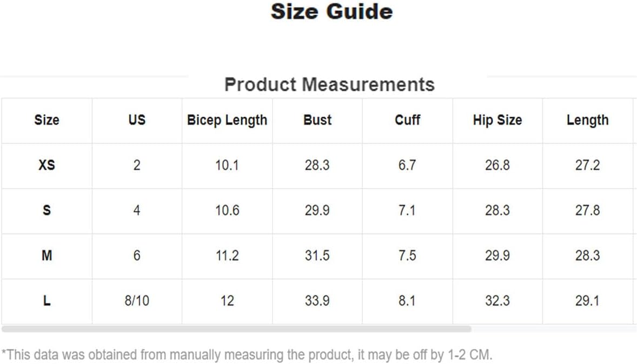Click the Size Guide title

(332, 11)
